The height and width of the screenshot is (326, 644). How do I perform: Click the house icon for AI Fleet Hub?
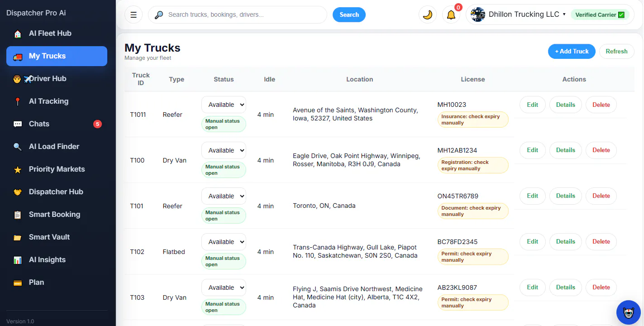(18, 34)
